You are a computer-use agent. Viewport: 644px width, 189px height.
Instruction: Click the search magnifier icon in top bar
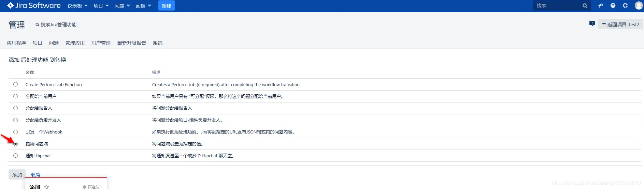point(585,6)
